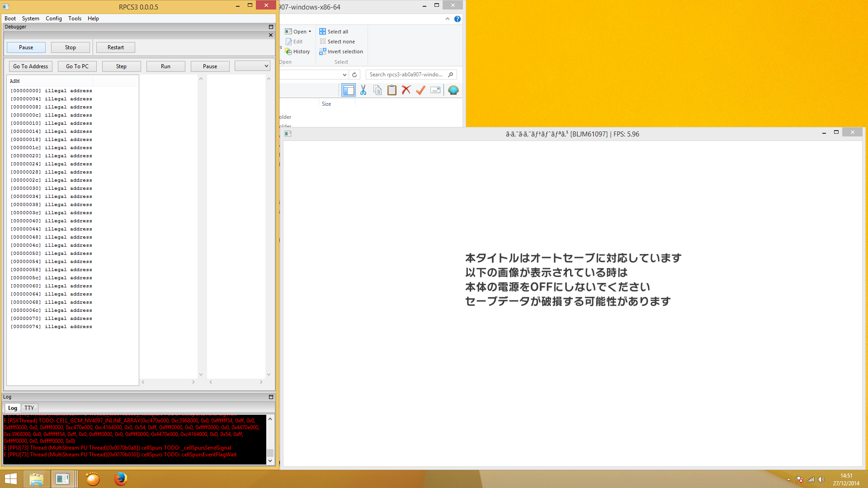
Task: Click Select all in the ribbon
Action: pyautogui.click(x=334, y=32)
